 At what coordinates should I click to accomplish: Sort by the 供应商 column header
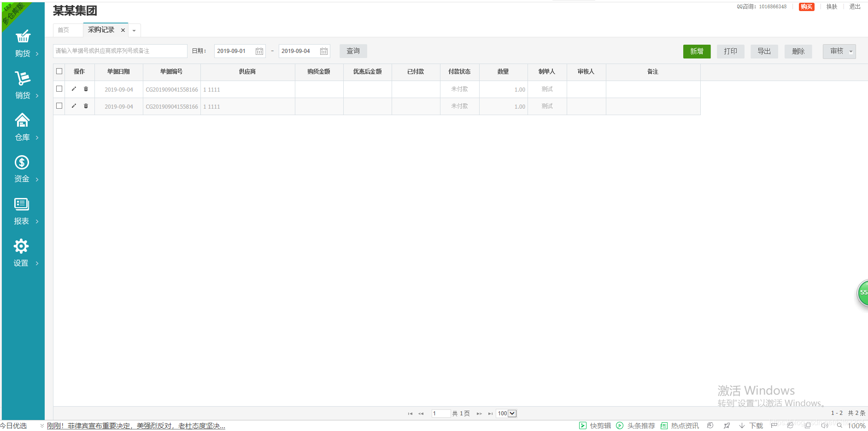[247, 72]
